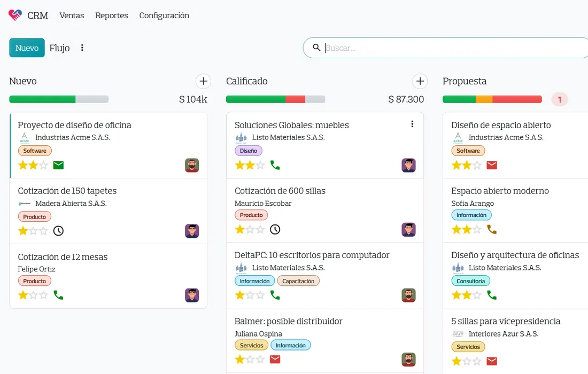Click the avatar on Balmer: posible distribuidor card
Image resolution: width=588 pixels, height=374 pixels.
pyautogui.click(x=409, y=360)
